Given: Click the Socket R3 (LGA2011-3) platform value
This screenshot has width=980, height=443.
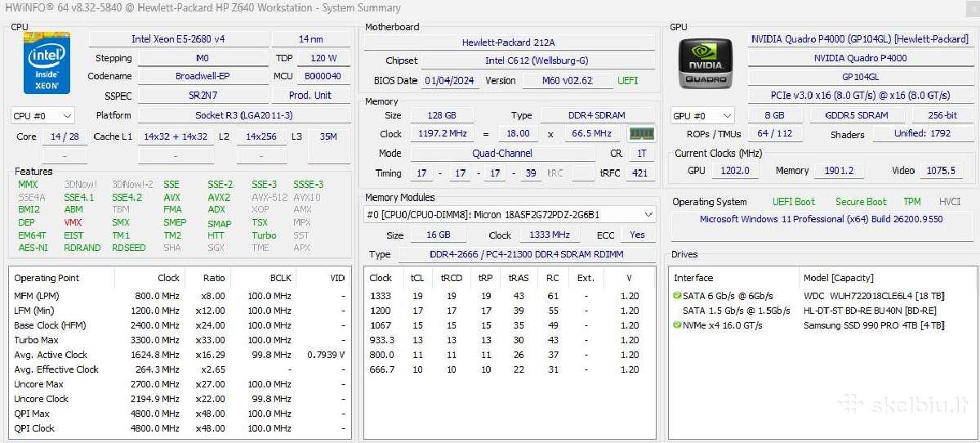Looking at the screenshot, I should (x=243, y=115).
